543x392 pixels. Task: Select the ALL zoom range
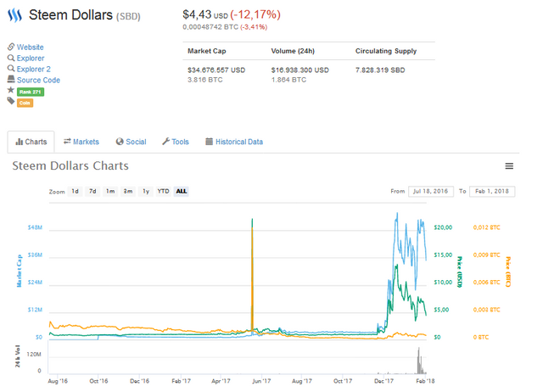coord(182,191)
